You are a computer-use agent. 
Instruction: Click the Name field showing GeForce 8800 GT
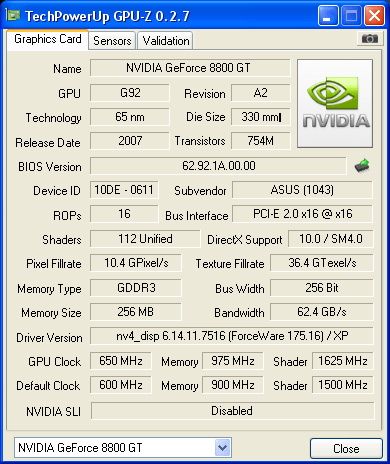pos(190,68)
